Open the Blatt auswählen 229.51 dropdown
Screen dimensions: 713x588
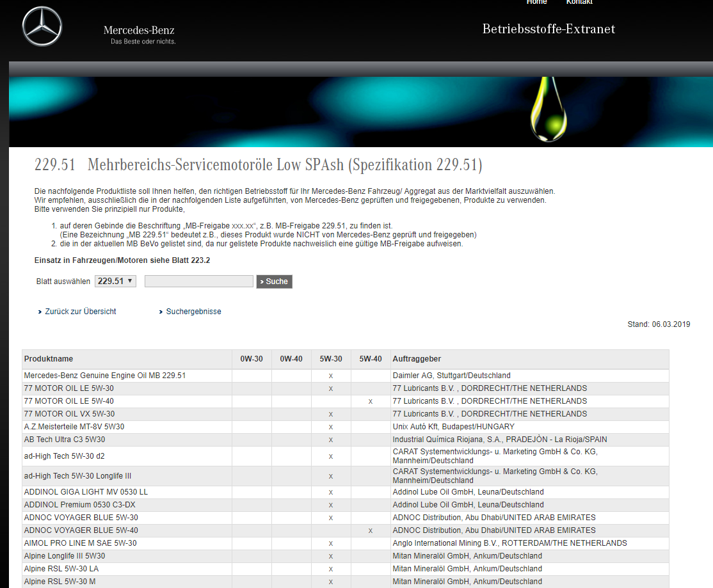(115, 282)
